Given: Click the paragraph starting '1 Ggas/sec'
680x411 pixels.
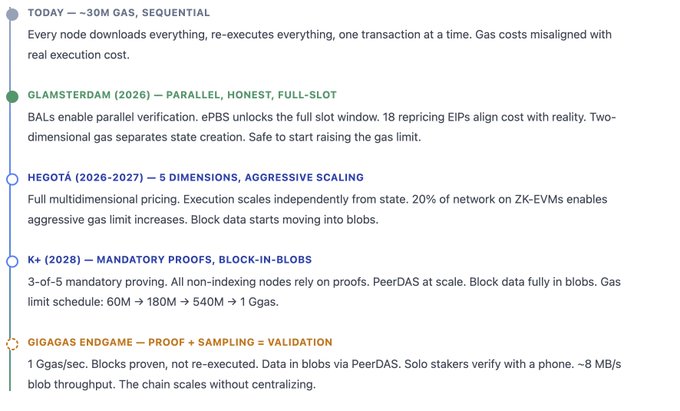Looking at the screenshot, I should (x=320, y=373).
